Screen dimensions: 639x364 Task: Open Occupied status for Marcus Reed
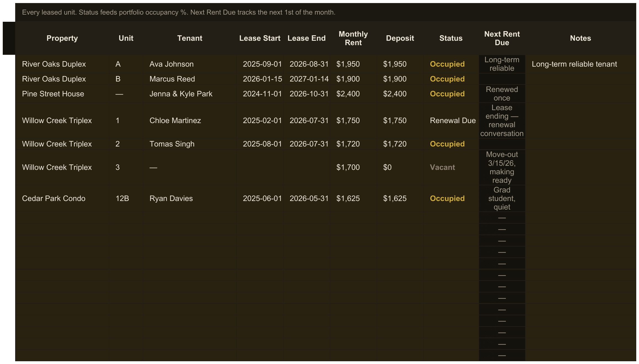pos(451,79)
